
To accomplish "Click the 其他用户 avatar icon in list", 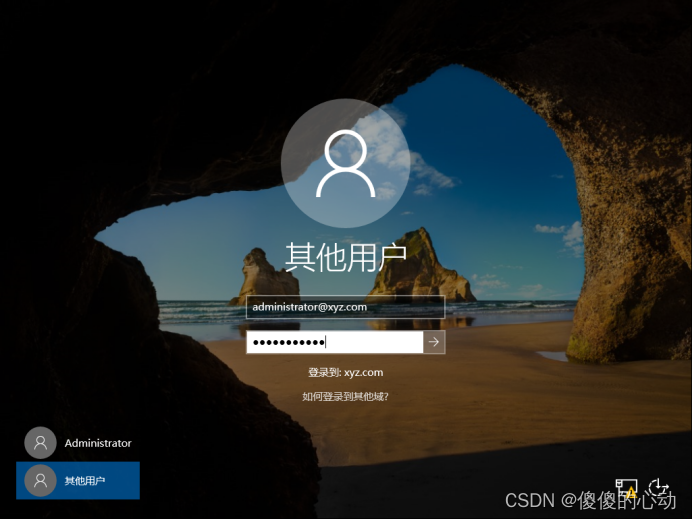I will [40, 480].
